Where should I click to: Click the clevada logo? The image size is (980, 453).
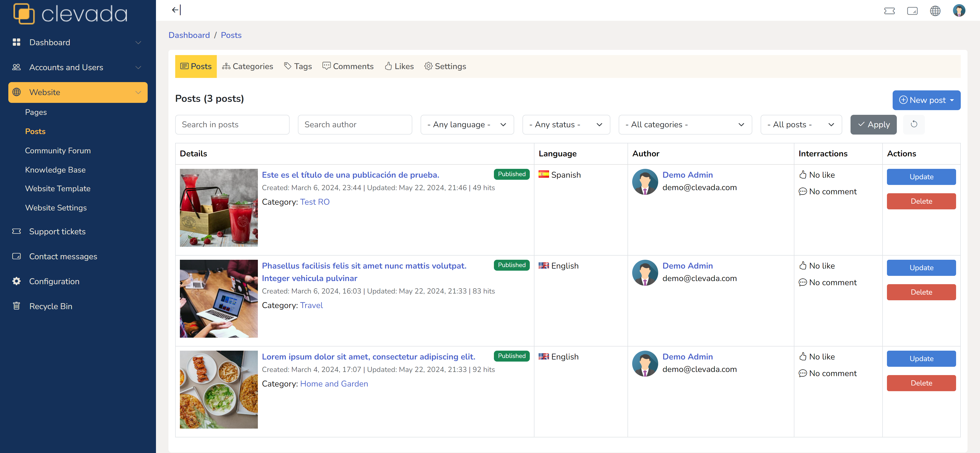click(x=70, y=14)
